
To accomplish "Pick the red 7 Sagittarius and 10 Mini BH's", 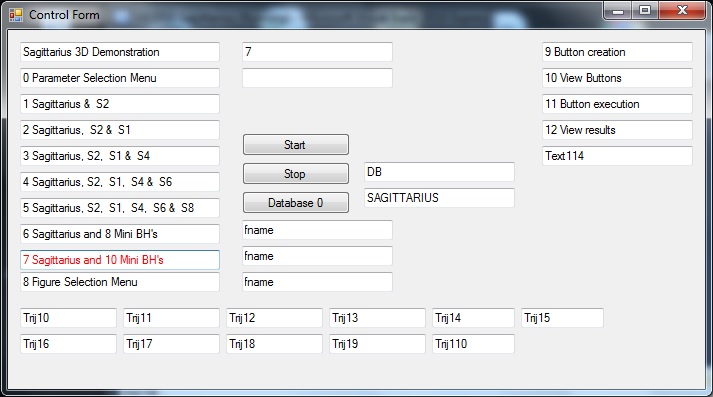I will pyautogui.click(x=120, y=260).
